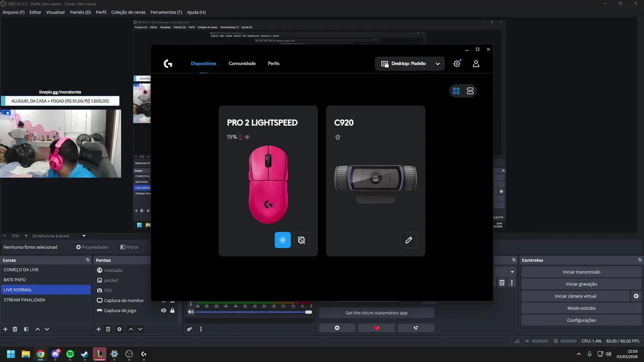Open the Editar menu in OBS
644x362 pixels.
35,12
